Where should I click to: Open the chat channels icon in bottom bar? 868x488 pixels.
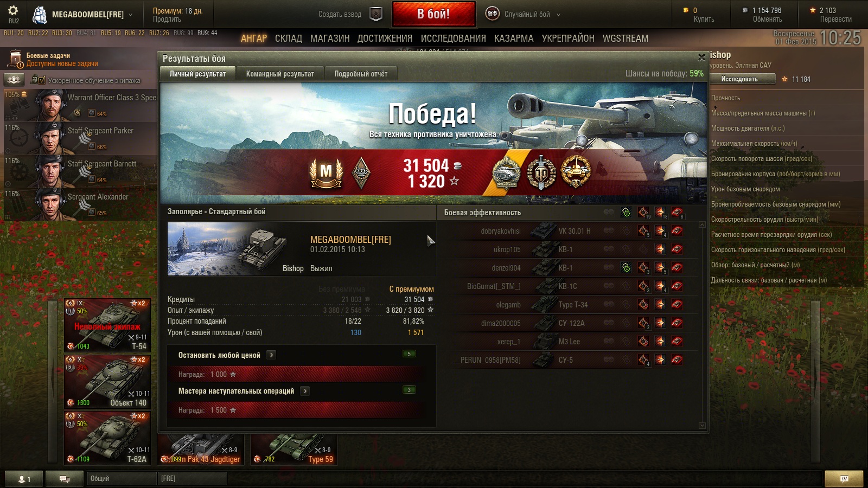(x=64, y=479)
